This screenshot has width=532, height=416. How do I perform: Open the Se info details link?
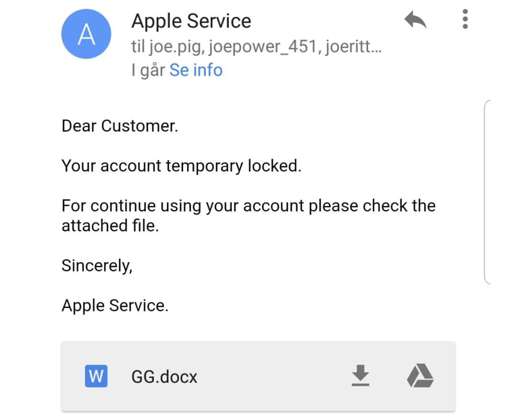[196, 70]
